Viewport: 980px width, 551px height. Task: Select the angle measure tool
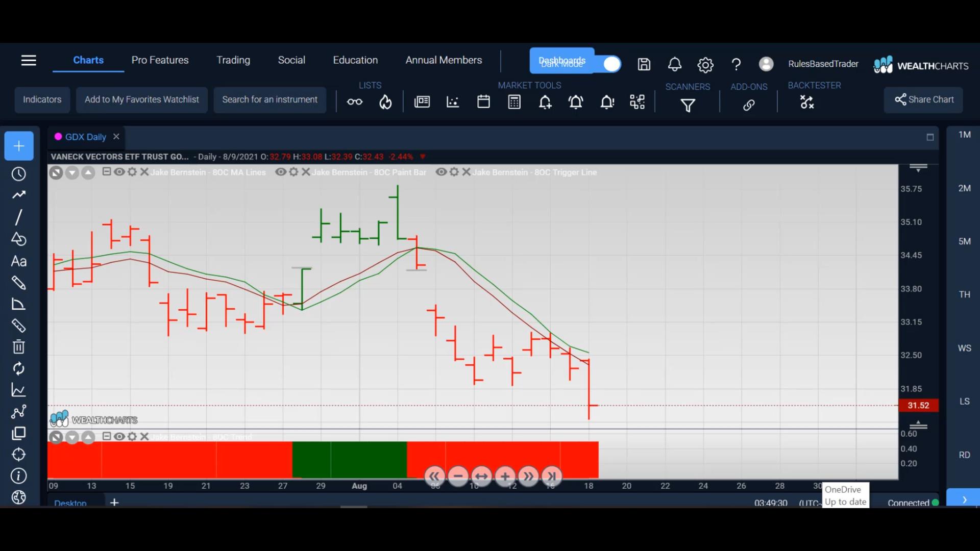point(19,304)
